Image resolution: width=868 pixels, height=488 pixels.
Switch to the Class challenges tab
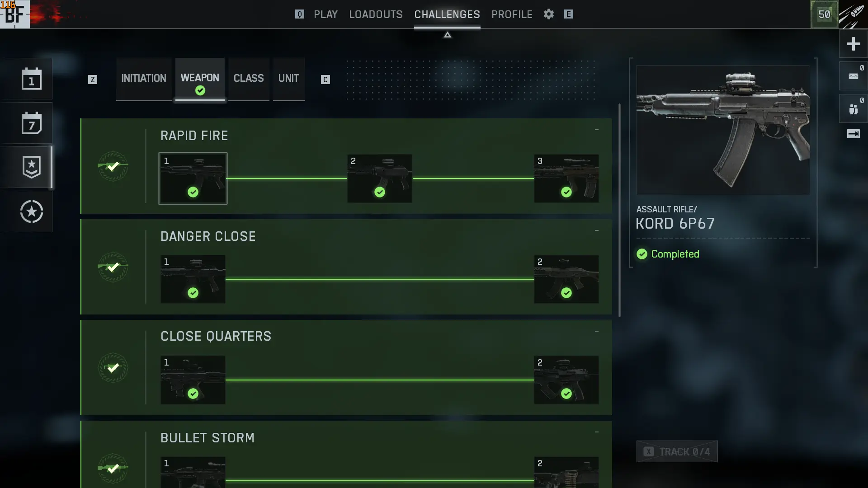(x=249, y=79)
